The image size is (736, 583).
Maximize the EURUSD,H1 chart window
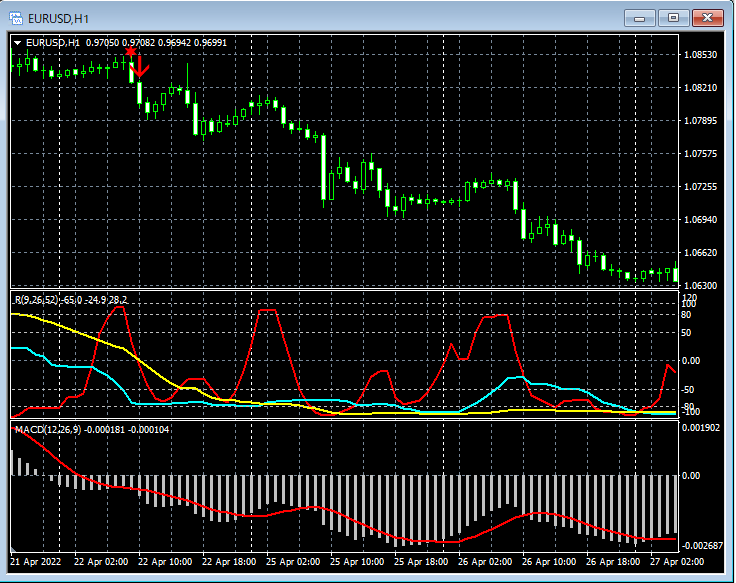coord(673,18)
